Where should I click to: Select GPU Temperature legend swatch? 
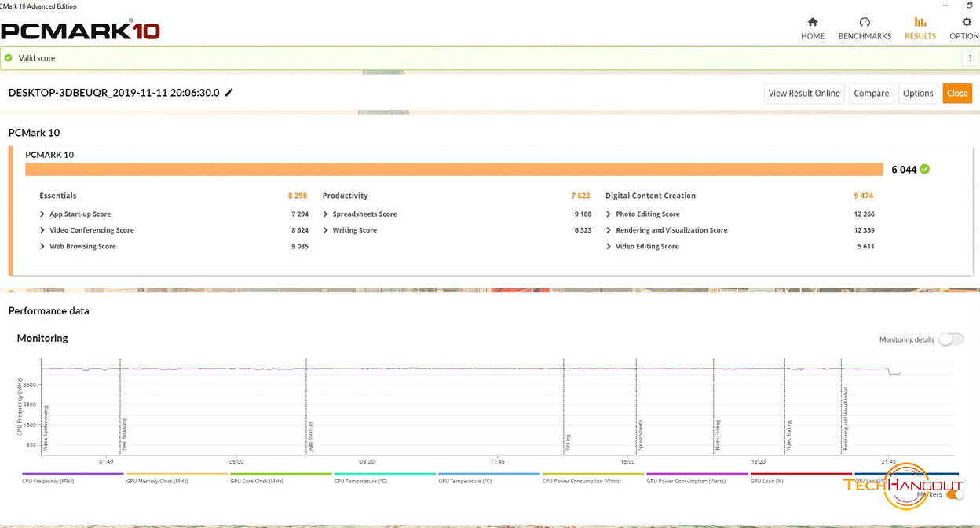pos(489,475)
